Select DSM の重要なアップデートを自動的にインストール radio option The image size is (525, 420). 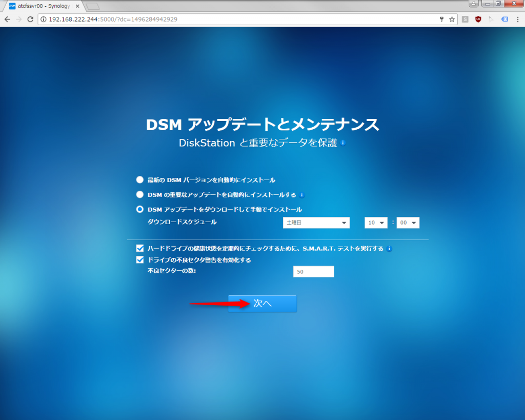pyautogui.click(x=139, y=195)
